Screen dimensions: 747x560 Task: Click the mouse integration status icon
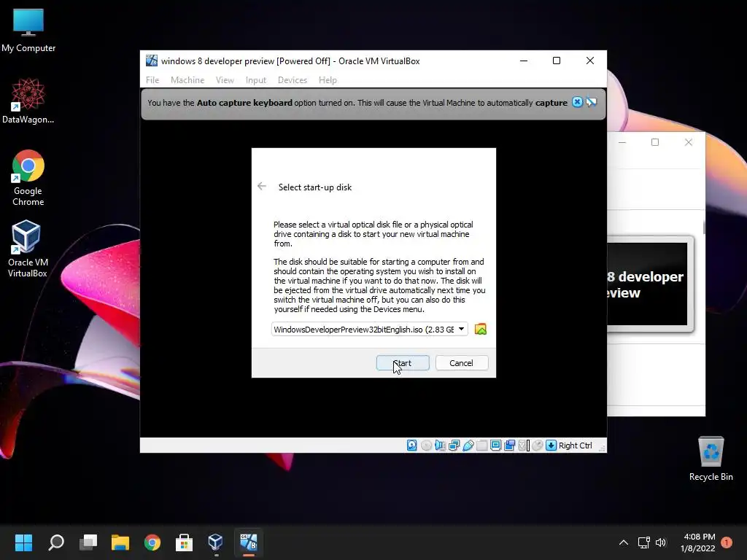(538, 446)
